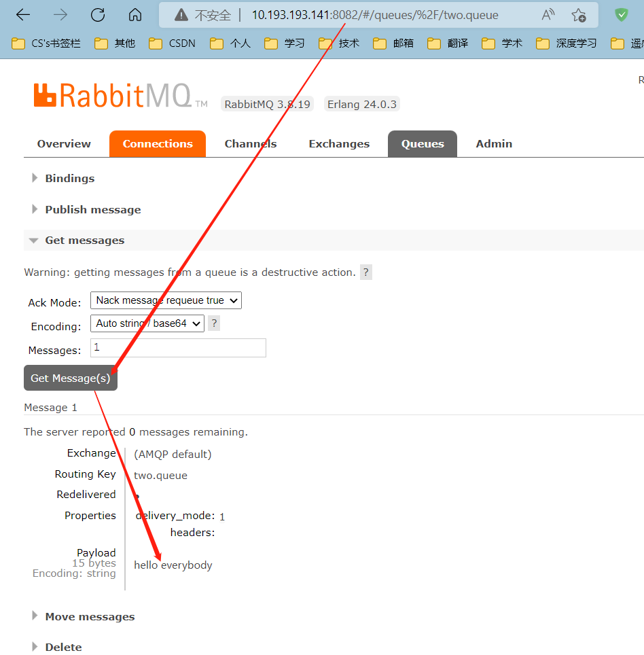Switch to the Exchanges tab

[x=339, y=143]
